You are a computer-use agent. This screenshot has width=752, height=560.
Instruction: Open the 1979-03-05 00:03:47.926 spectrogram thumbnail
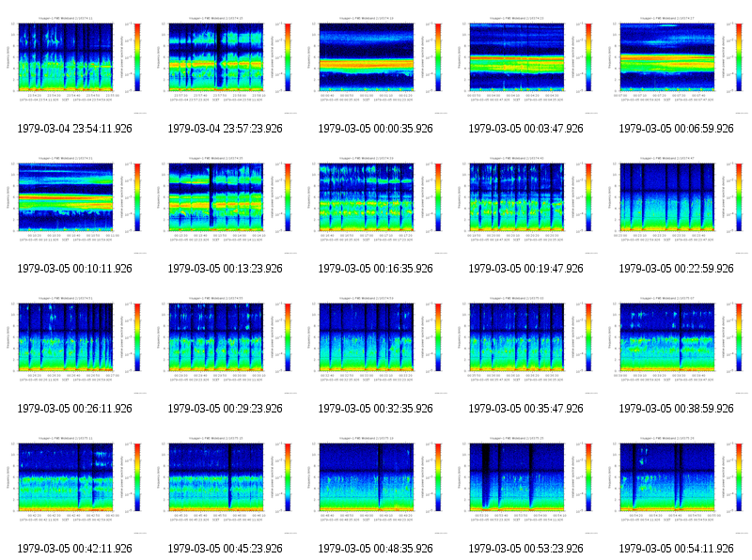coord(526,63)
